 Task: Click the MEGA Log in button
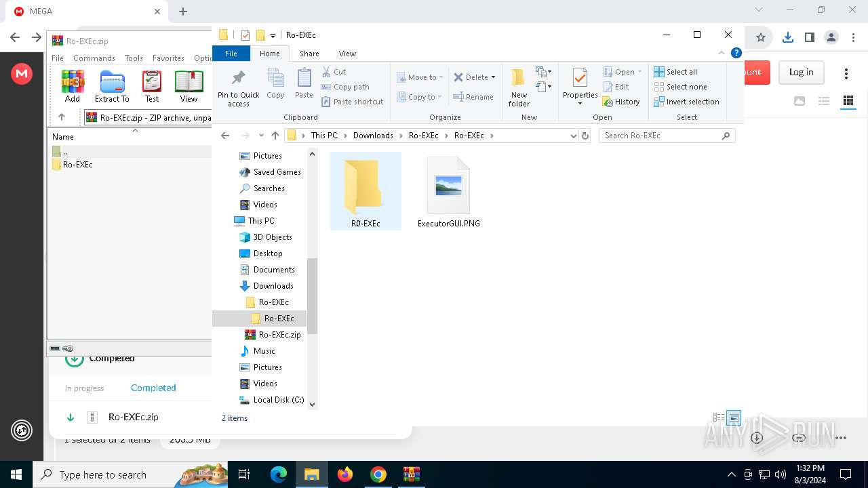point(801,73)
